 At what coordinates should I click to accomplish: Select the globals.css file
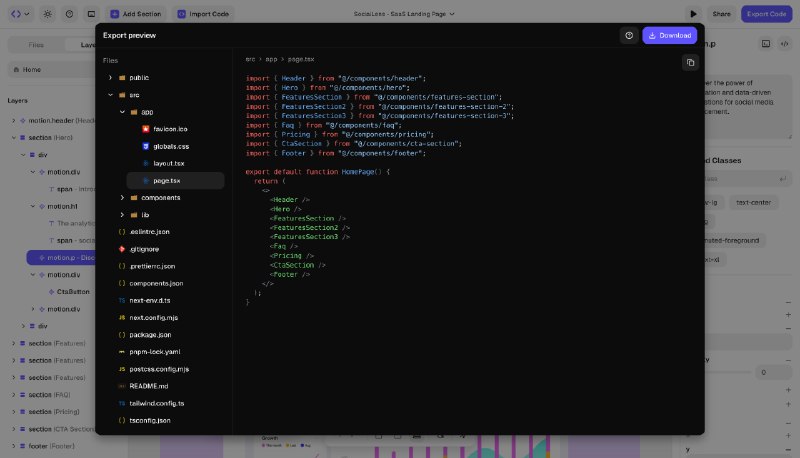point(171,146)
